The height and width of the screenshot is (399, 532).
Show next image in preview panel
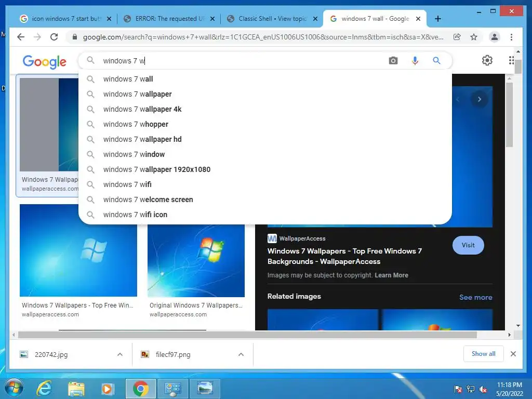pos(480,99)
